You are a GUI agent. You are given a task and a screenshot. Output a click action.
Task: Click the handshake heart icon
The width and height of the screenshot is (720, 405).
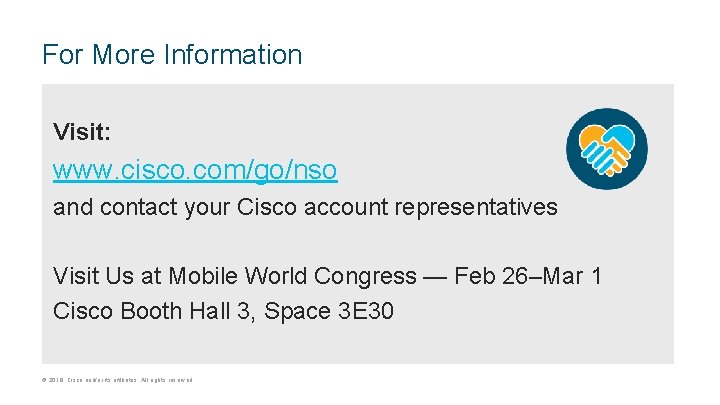pyautogui.click(x=607, y=149)
